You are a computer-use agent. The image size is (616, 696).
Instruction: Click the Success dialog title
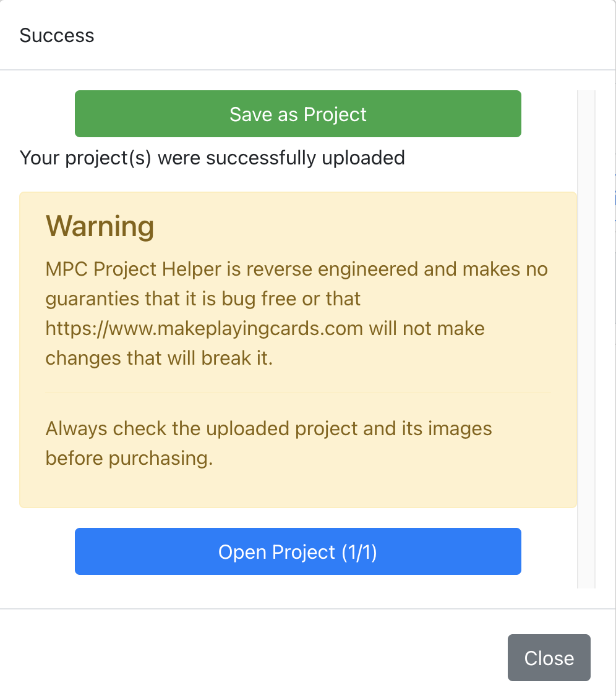click(x=57, y=35)
